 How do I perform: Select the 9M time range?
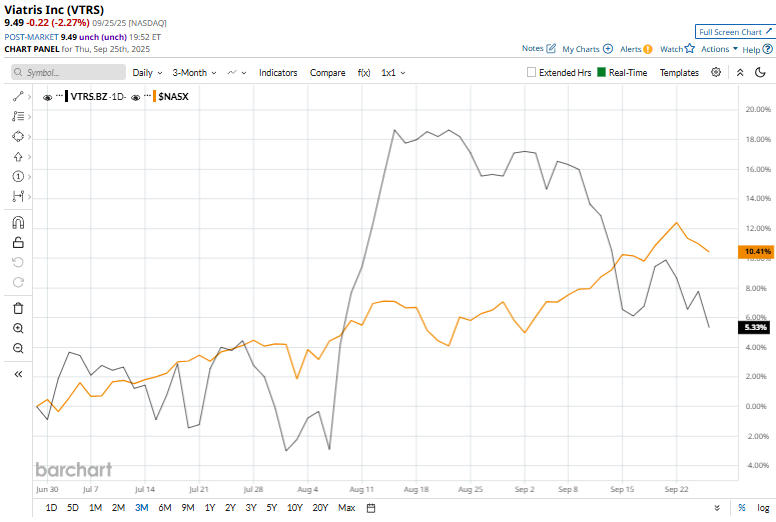pyautogui.click(x=188, y=508)
